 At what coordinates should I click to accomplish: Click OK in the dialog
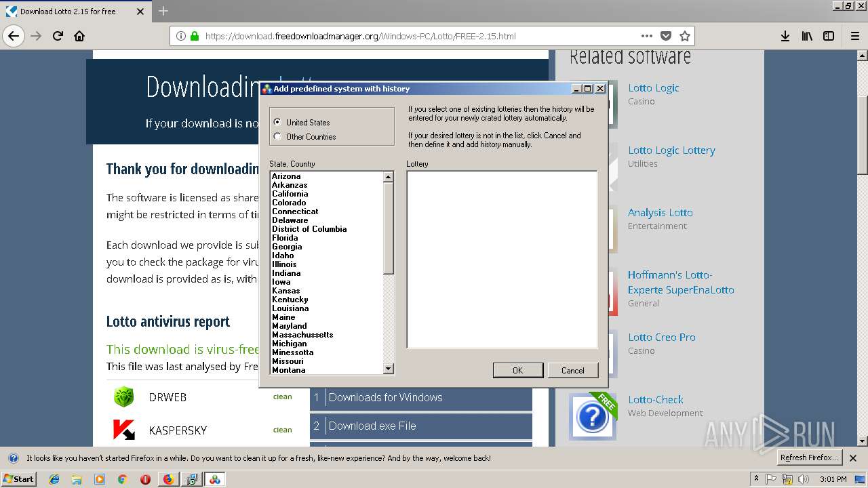(x=518, y=370)
